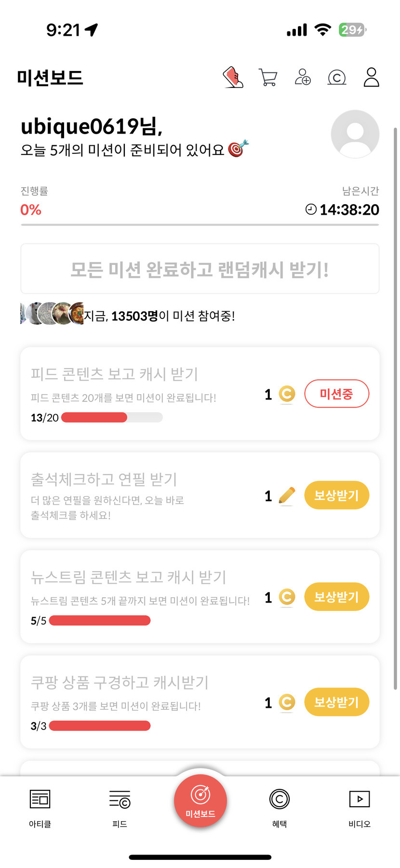This screenshot has height=868, width=400.
Task: Switch to the 피드 tab
Action: pos(120,807)
